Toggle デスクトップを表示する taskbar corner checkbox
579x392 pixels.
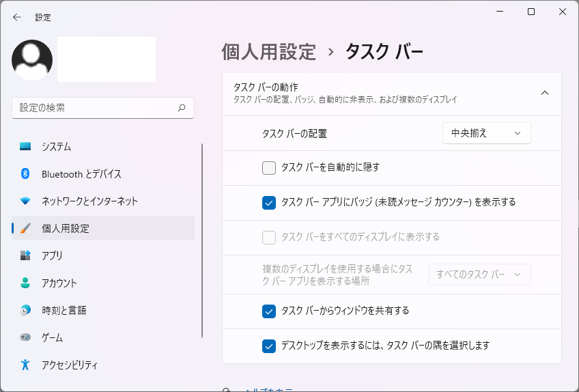click(269, 346)
